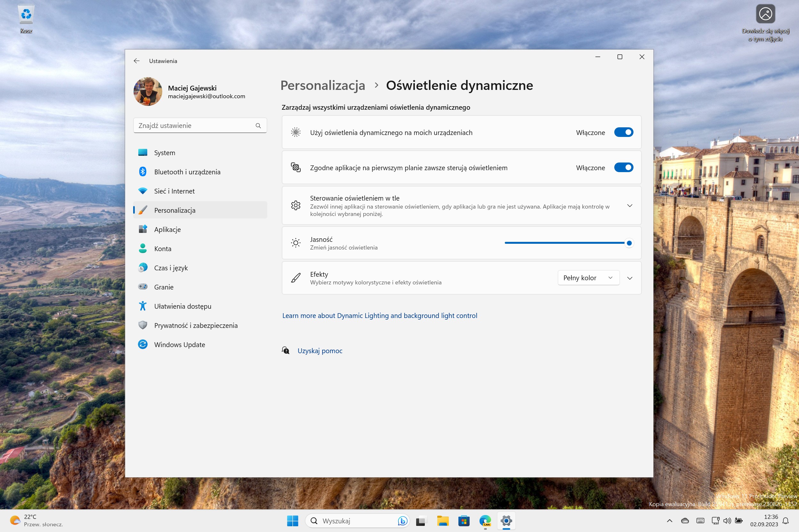Open File Explorer from the taskbar

click(443, 521)
